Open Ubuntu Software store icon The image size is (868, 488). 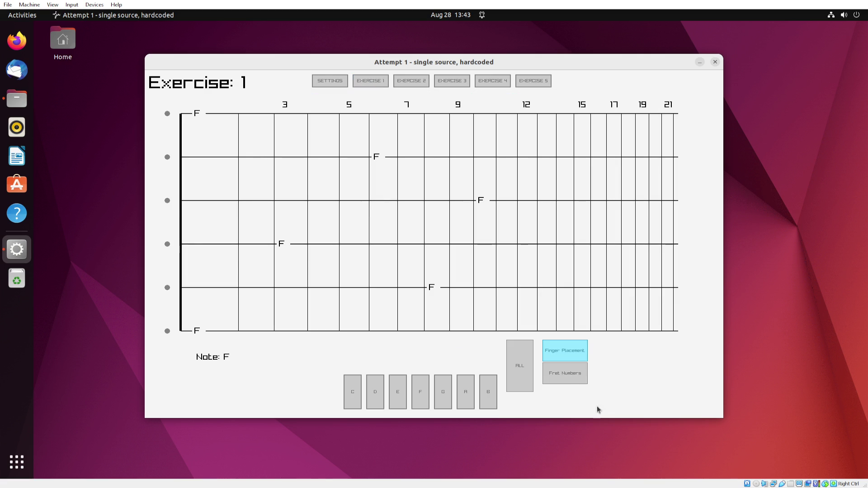coord(17,185)
